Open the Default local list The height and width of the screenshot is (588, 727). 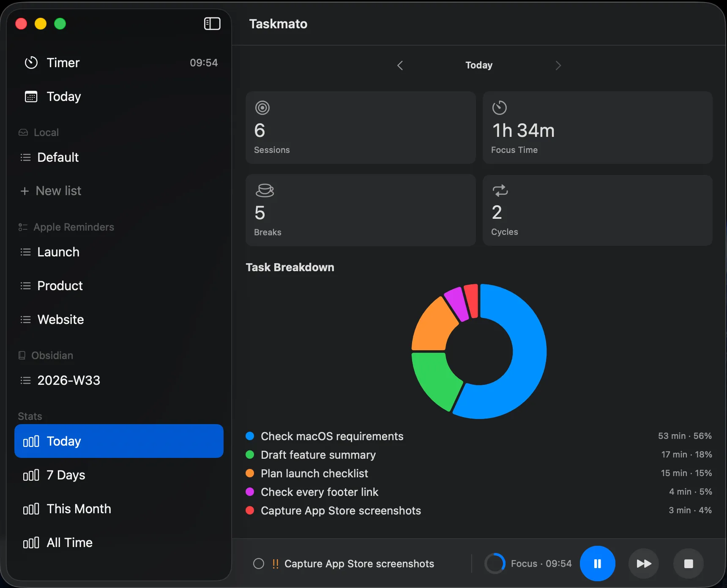coord(119,157)
